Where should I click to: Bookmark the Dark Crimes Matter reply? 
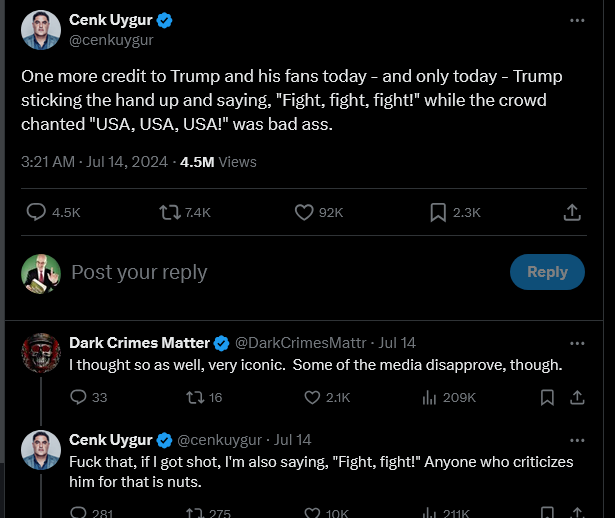(x=547, y=398)
